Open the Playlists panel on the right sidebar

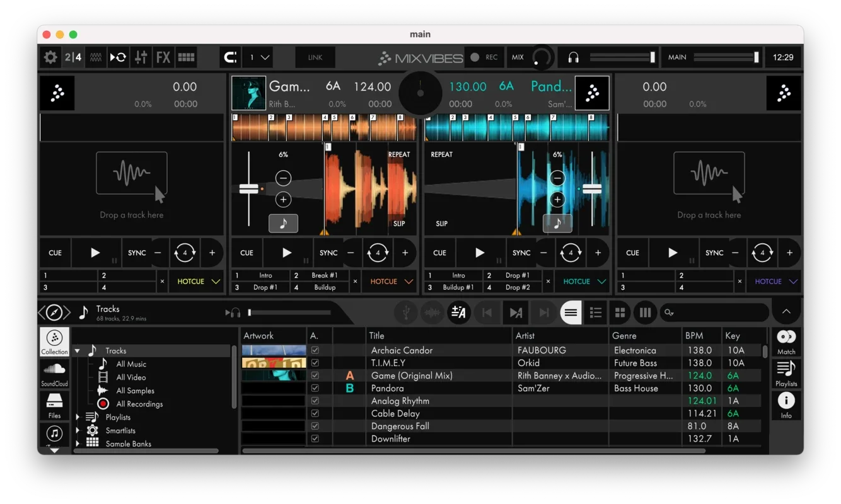(x=786, y=374)
